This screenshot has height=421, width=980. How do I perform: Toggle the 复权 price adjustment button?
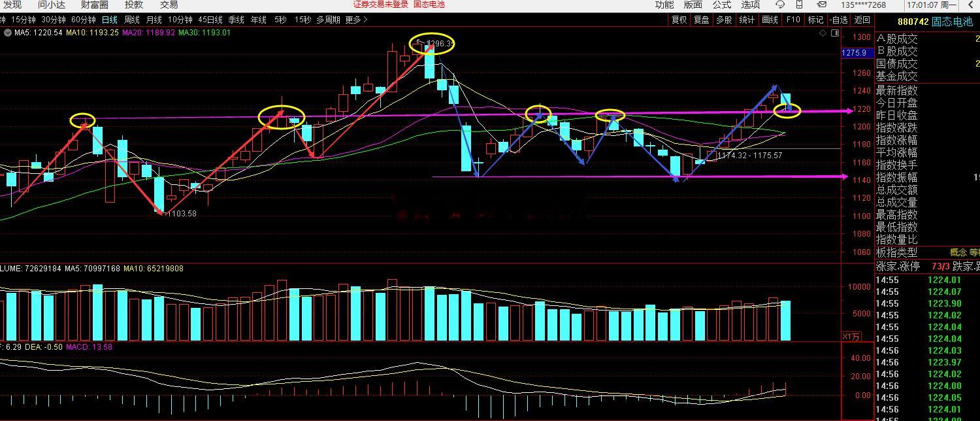click(679, 20)
